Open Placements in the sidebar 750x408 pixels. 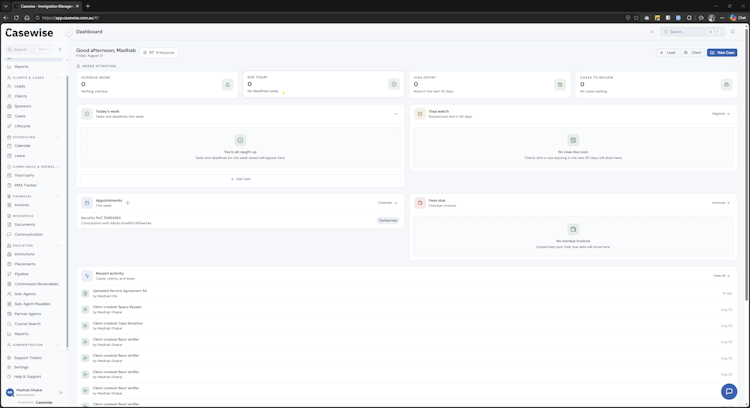point(24,265)
